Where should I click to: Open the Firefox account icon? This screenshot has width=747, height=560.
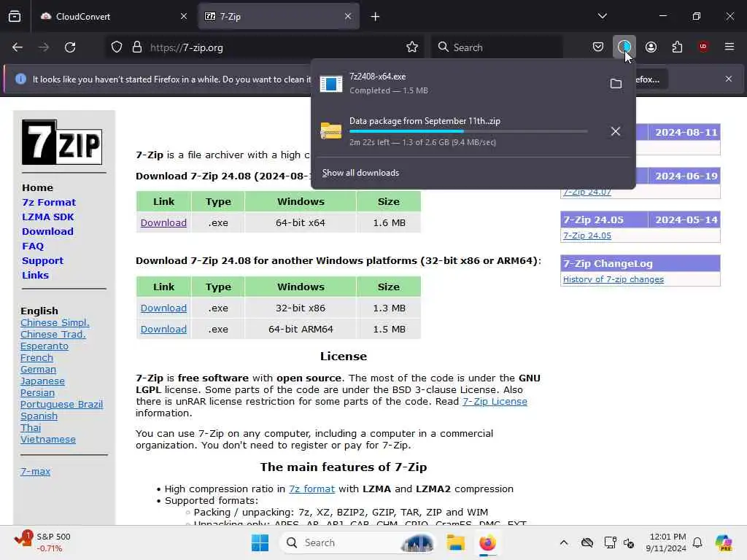click(x=651, y=47)
